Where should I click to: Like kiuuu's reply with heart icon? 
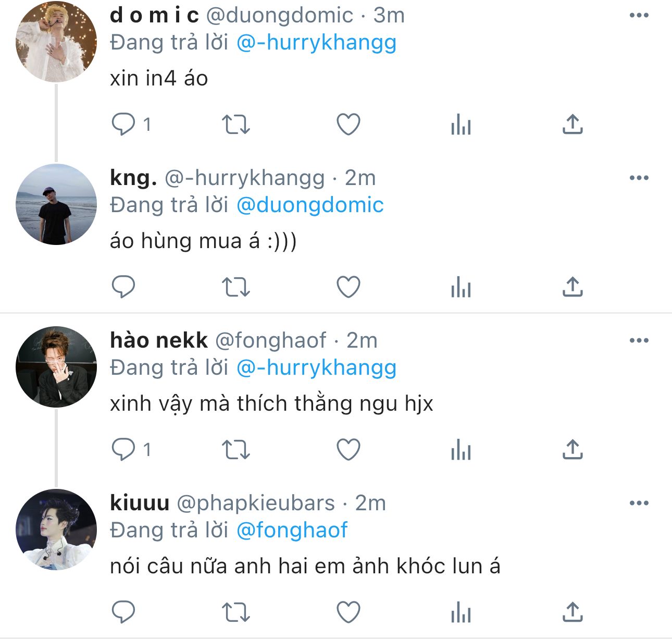coord(349,612)
